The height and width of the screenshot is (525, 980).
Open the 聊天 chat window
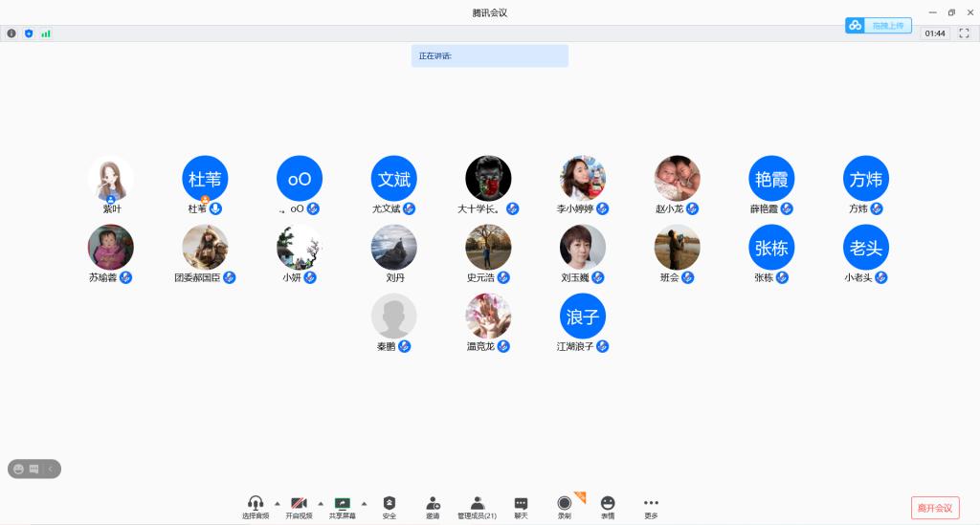point(521,504)
